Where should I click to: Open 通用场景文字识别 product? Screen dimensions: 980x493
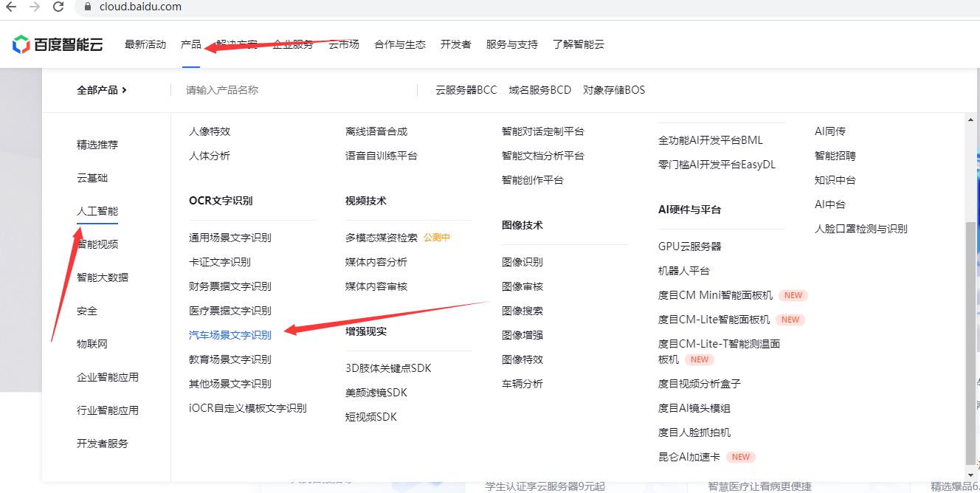click(x=230, y=238)
